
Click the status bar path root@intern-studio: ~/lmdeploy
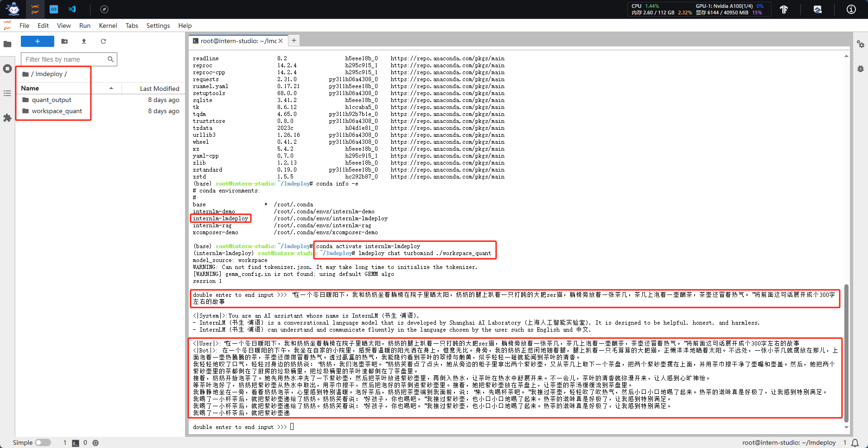tap(789, 443)
